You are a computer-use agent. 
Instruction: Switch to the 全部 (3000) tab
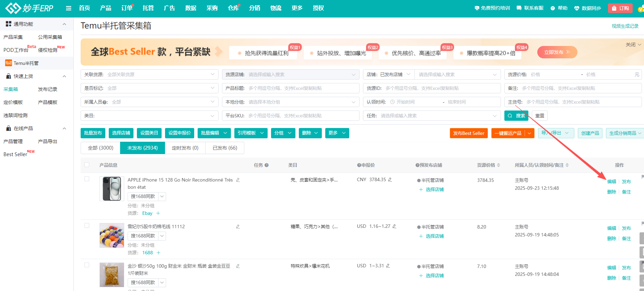(x=101, y=148)
